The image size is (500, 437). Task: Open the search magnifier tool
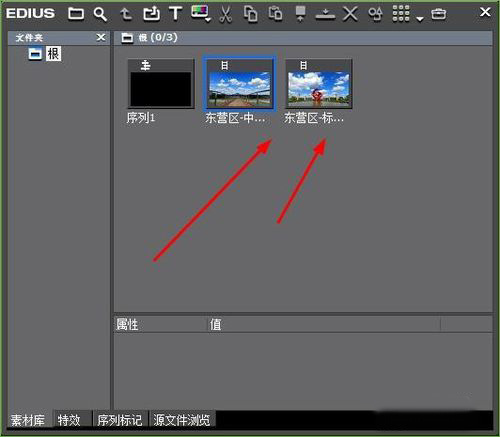pyautogui.click(x=100, y=15)
